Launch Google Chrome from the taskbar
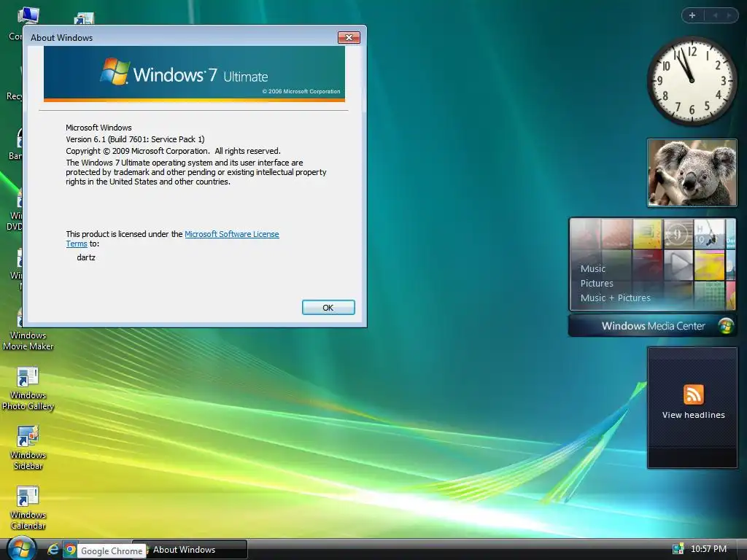Screen dimensions: 747x560 [x=70, y=550]
